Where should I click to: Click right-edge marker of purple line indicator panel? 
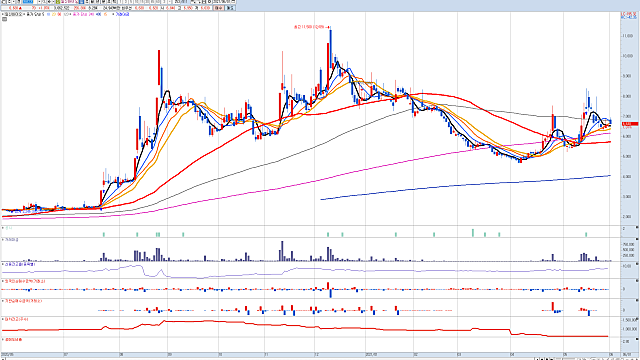click(x=637, y=263)
